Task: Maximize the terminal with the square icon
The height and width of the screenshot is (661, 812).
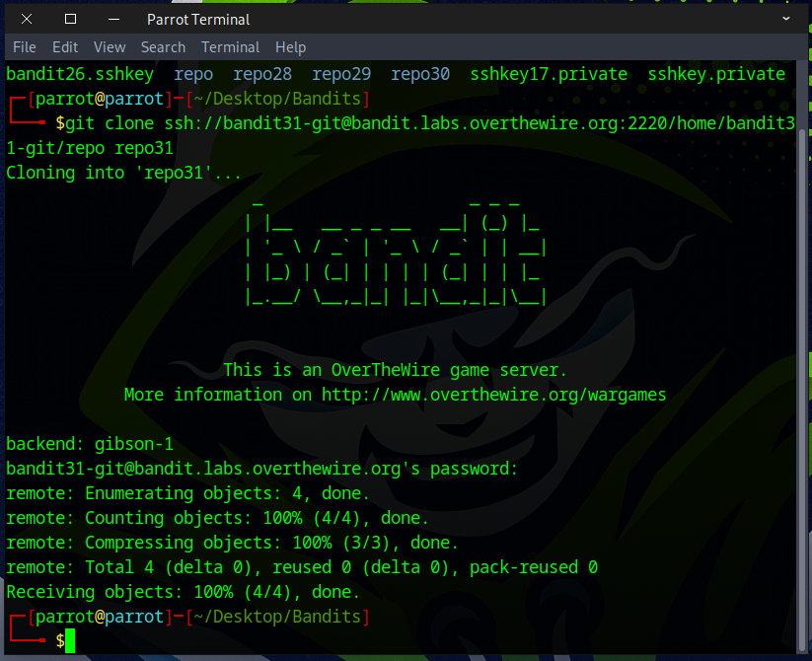Action: [x=70, y=19]
